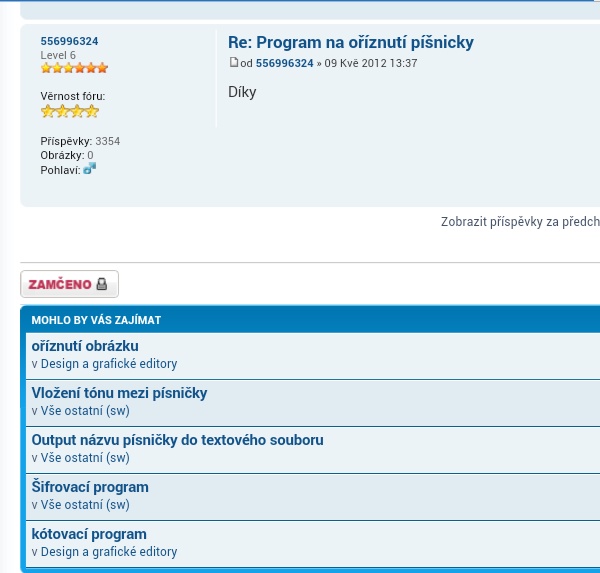Image resolution: width=600 pixels, height=573 pixels.
Task: Click author link 556996324 in post byline
Action: click(x=284, y=63)
